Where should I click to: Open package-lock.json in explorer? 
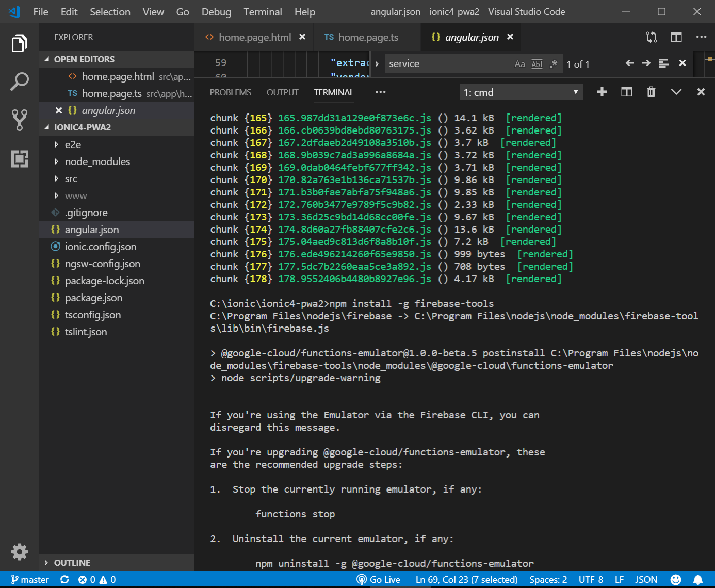tap(117, 281)
